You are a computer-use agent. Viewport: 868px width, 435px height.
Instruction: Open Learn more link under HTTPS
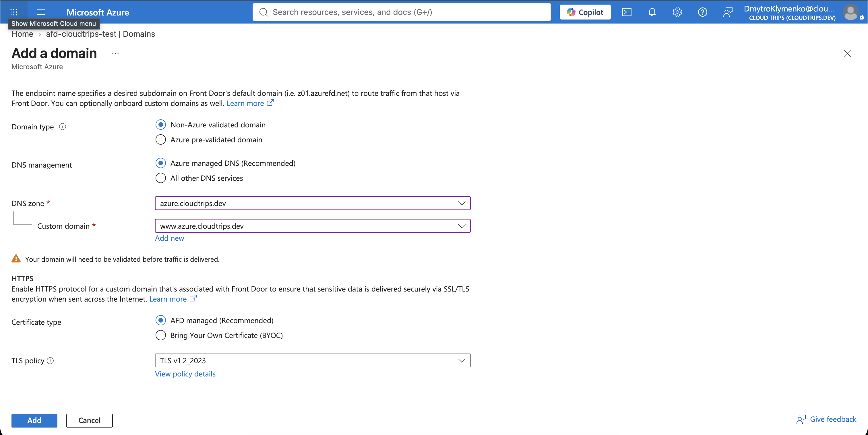173,299
